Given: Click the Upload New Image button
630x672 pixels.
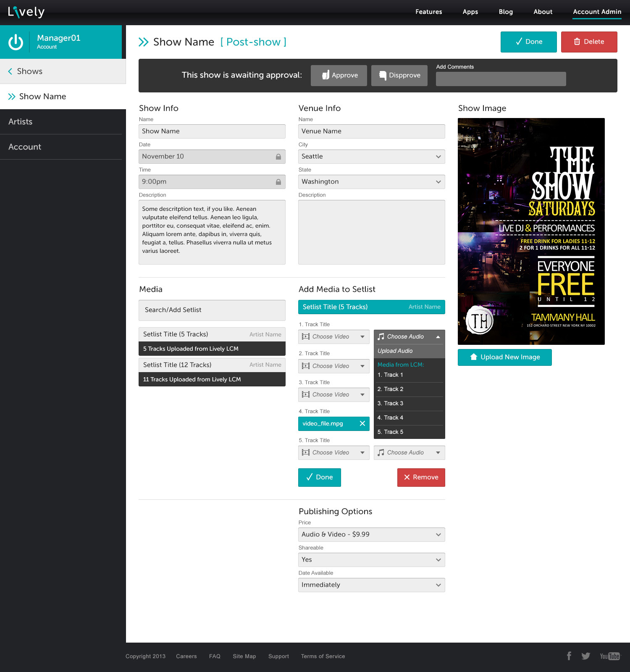Looking at the screenshot, I should pyautogui.click(x=504, y=357).
